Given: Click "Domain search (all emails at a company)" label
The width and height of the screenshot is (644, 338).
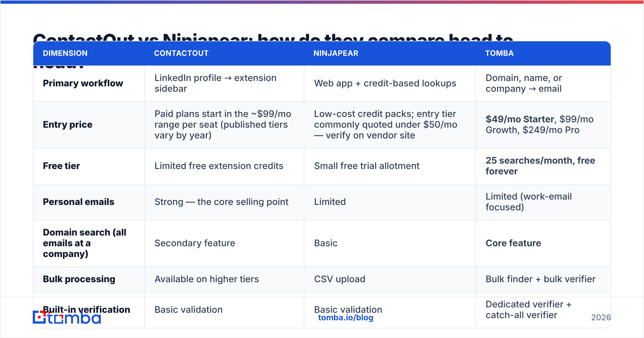Looking at the screenshot, I should coord(85,243).
